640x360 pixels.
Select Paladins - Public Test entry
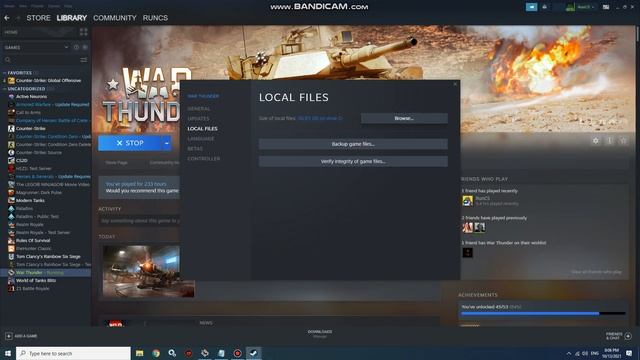click(x=38, y=216)
